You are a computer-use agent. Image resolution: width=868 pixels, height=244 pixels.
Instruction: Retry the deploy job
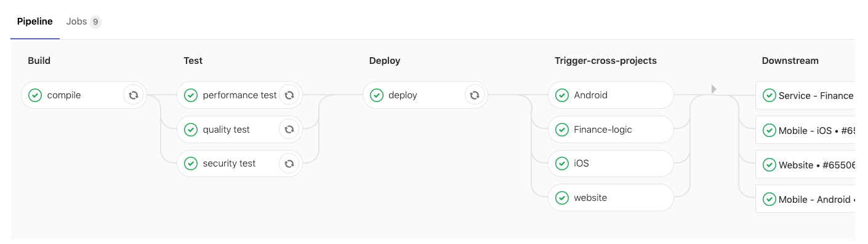474,95
